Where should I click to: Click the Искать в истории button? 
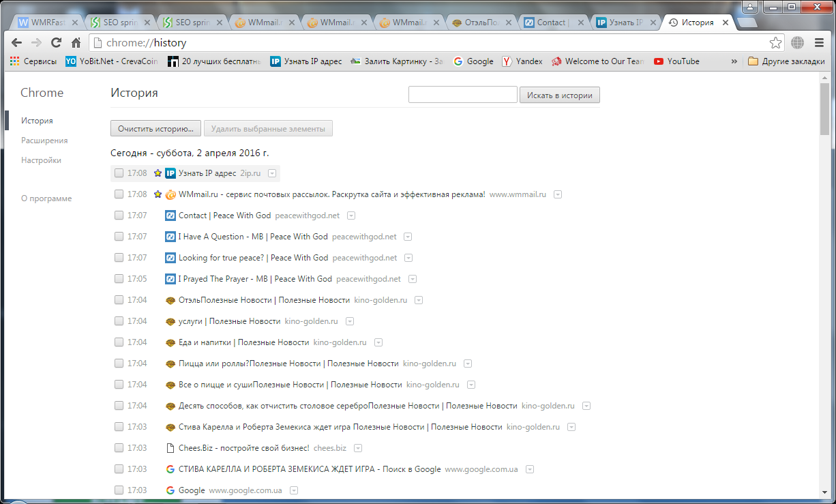point(560,95)
